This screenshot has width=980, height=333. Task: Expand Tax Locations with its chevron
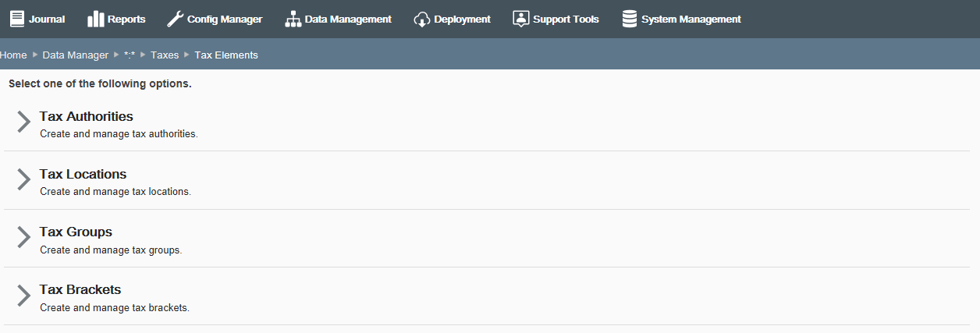[24, 179]
